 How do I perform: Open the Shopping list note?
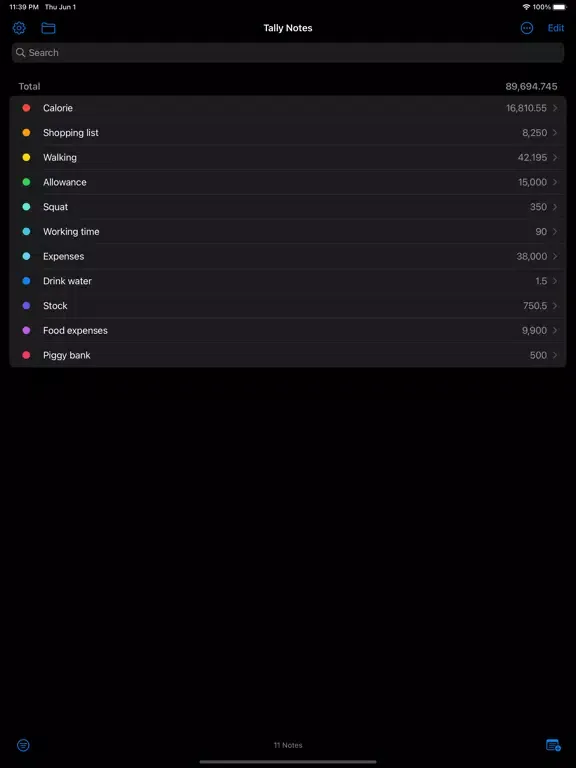[x=288, y=133]
